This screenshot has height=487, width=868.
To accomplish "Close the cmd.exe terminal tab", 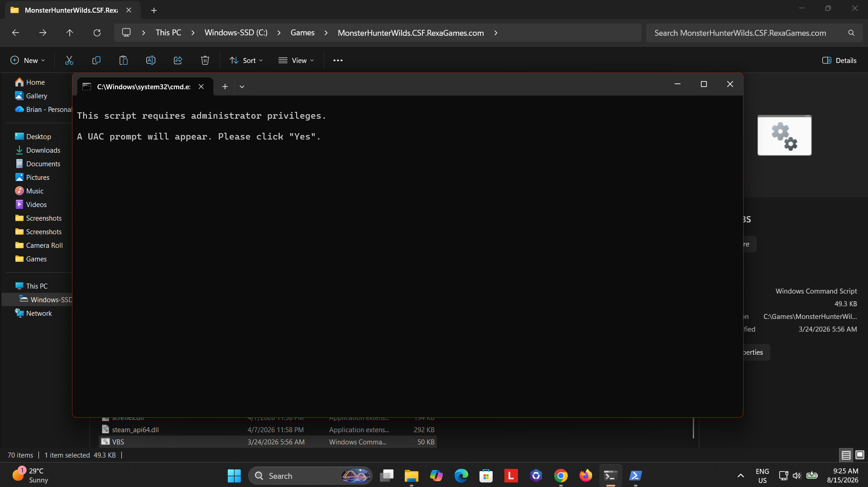I will (201, 87).
